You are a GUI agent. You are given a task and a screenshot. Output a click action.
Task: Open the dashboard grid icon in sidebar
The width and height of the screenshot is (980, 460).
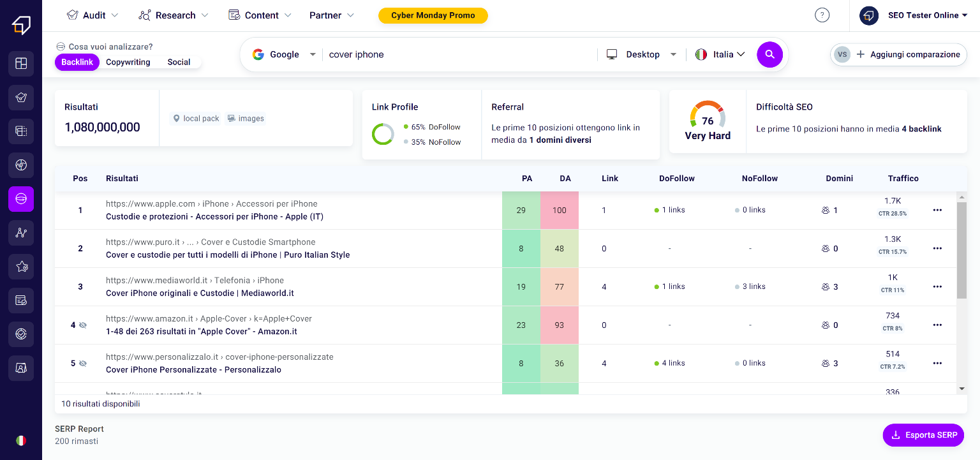coord(21,63)
